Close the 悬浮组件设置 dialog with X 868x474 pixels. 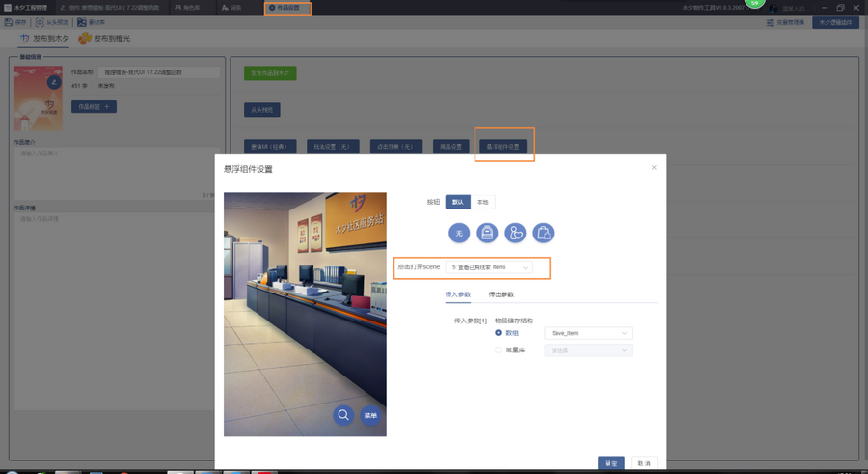[x=654, y=168]
